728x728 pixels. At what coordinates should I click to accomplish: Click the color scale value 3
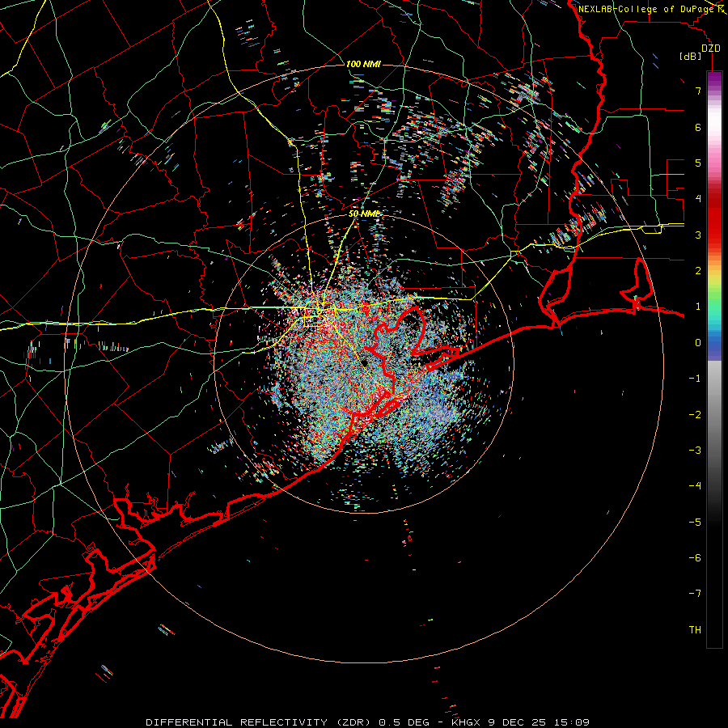click(x=698, y=235)
